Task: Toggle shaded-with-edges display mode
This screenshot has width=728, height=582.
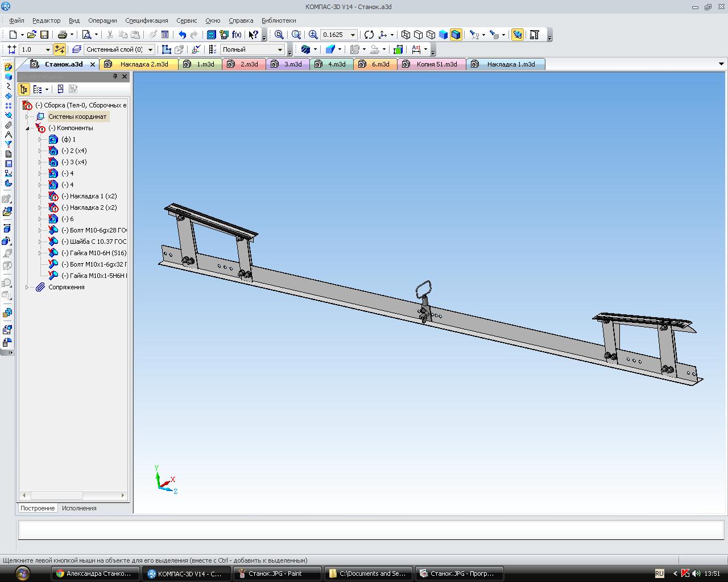Action: click(x=456, y=35)
